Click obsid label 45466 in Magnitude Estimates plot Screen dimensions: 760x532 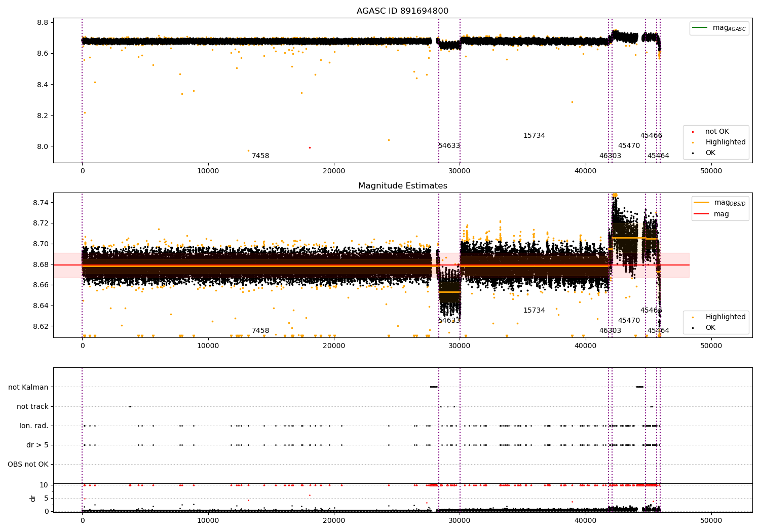[x=651, y=311]
